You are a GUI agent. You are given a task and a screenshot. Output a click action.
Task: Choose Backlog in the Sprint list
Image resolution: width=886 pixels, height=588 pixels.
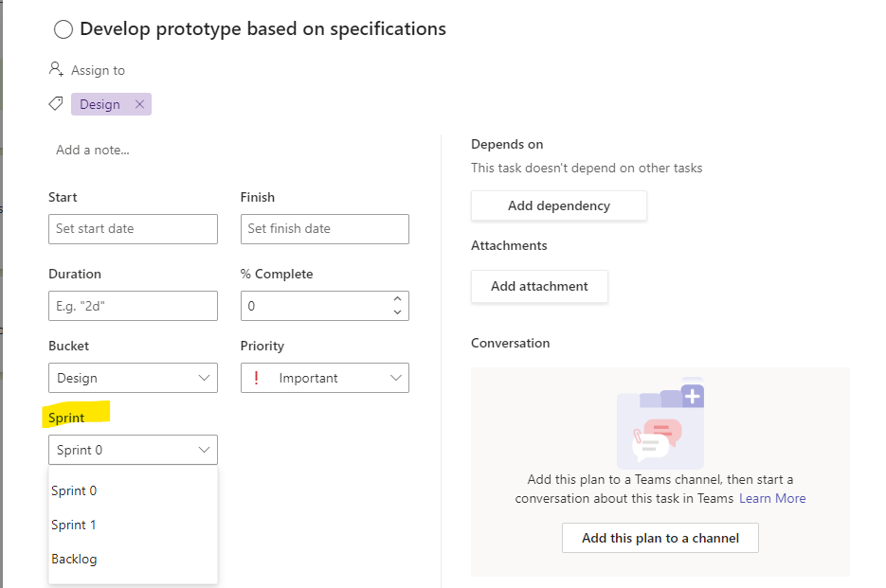click(x=74, y=559)
